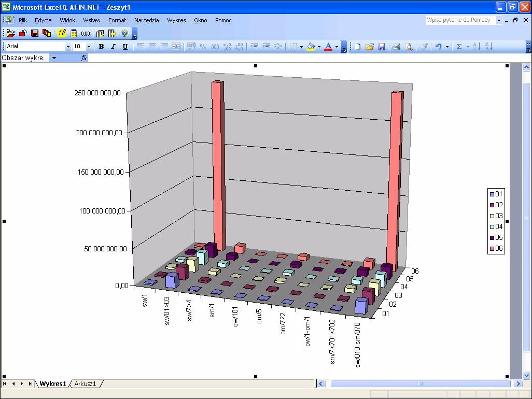This screenshot has width=532, height=399.
Task: Select legend swatch for series 01
Action: click(x=492, y=194)
